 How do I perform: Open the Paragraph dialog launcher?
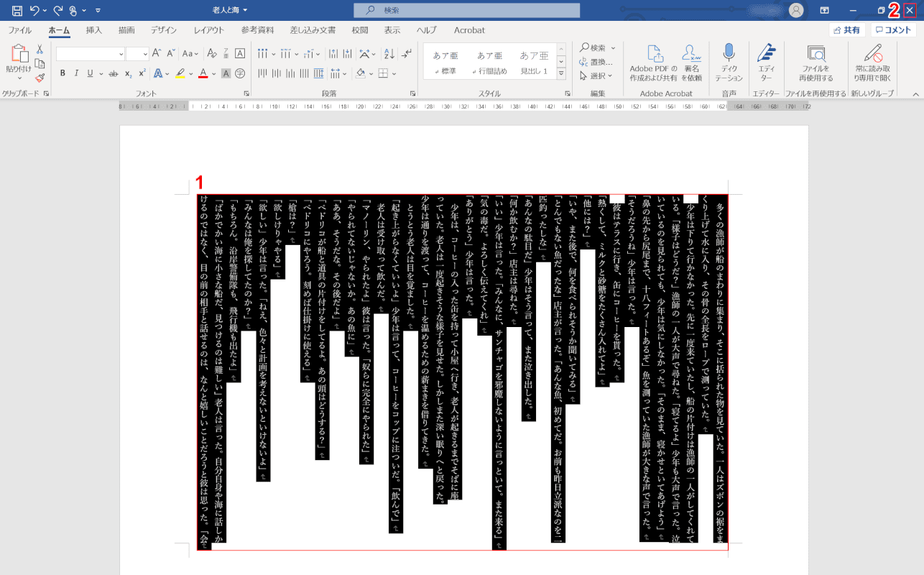(x=412, y=93)
